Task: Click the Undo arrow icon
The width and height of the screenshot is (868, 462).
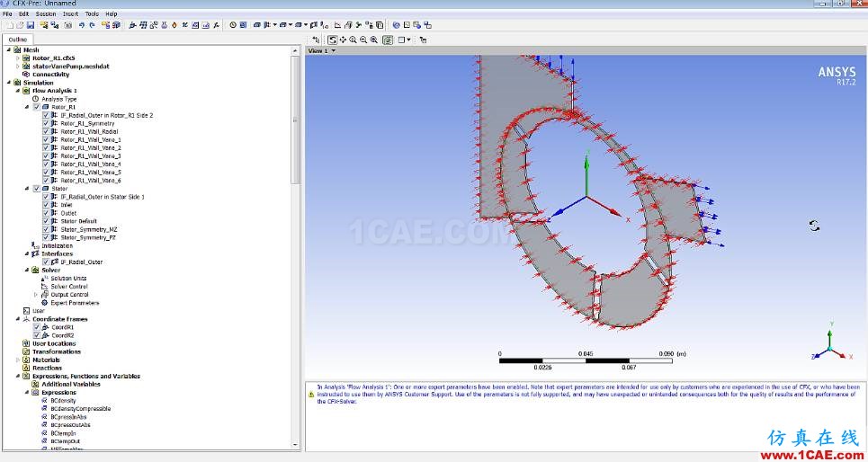Action: pos(81,25)
